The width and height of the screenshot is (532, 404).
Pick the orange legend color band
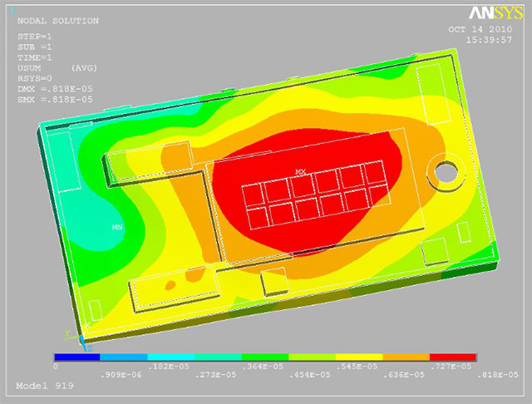coord(406,357)
